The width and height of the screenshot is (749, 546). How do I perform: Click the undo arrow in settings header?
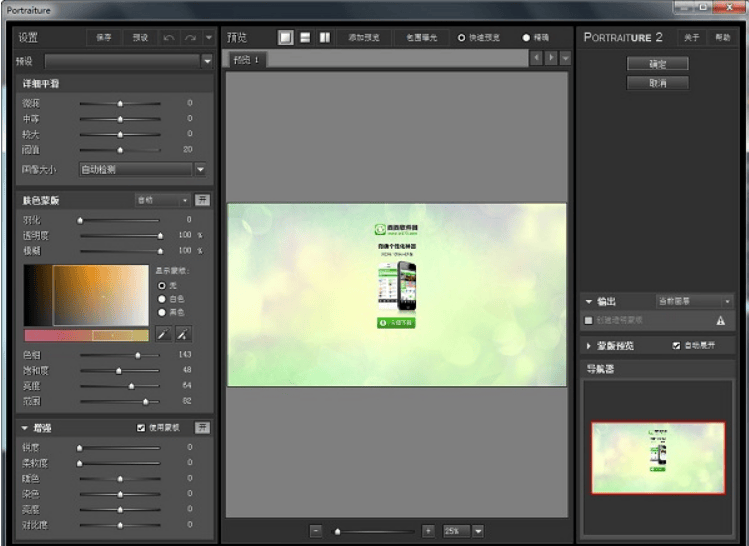pos(169,37)
